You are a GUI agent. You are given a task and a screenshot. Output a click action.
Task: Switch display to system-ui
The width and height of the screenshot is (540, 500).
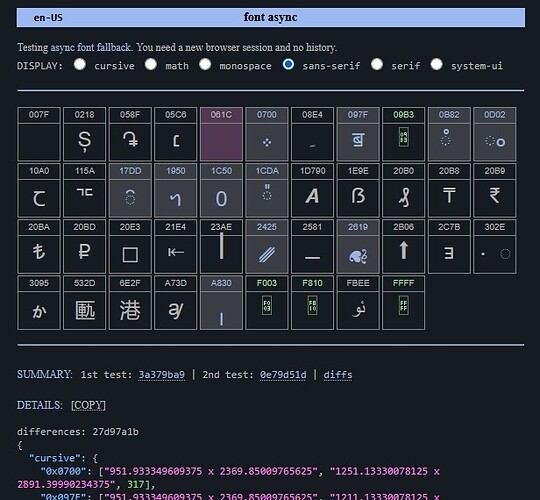click(x=436, y=64)
